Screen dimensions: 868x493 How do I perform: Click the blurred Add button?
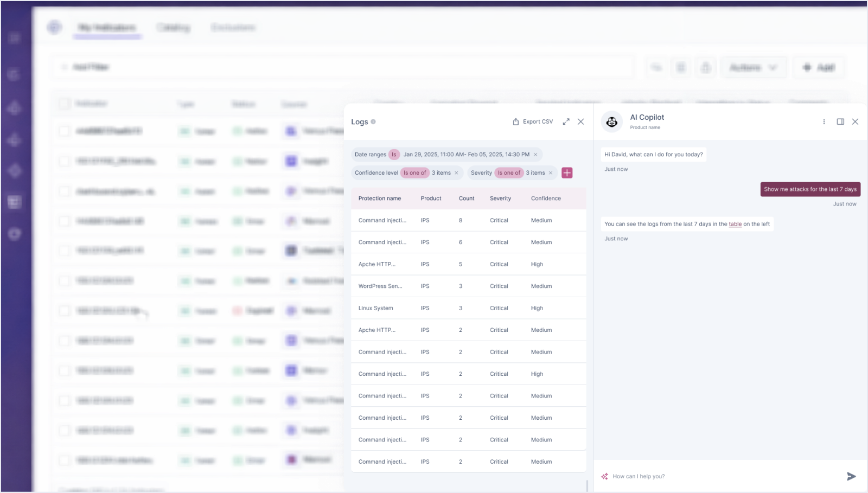tap(819, 67)
